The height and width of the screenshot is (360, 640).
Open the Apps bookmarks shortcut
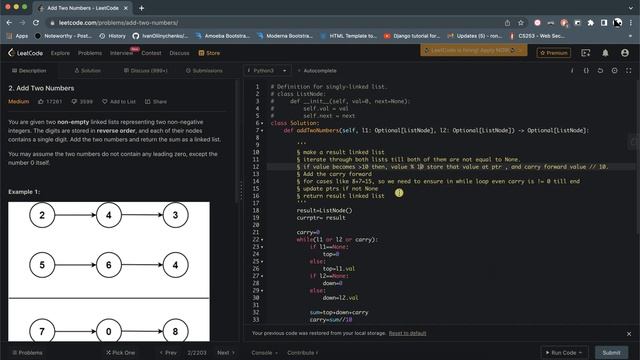coord(18,36)
